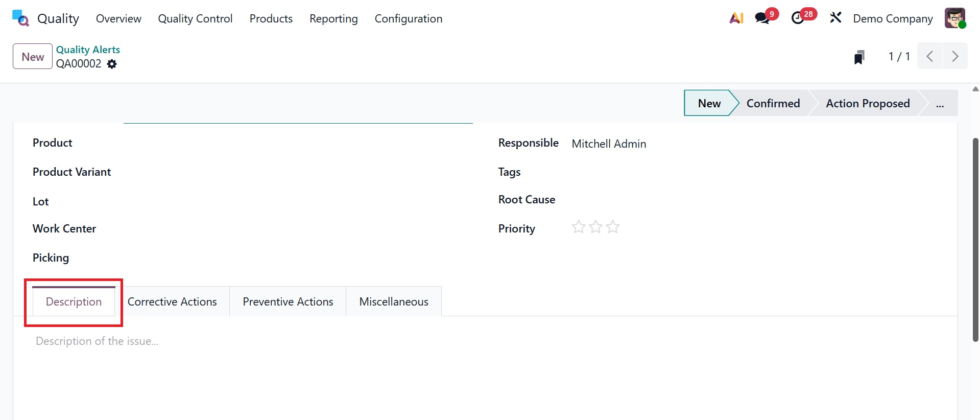Screen dimensions: 980x420
Task: Click the New record button
Action: click(x=33, y=57)
